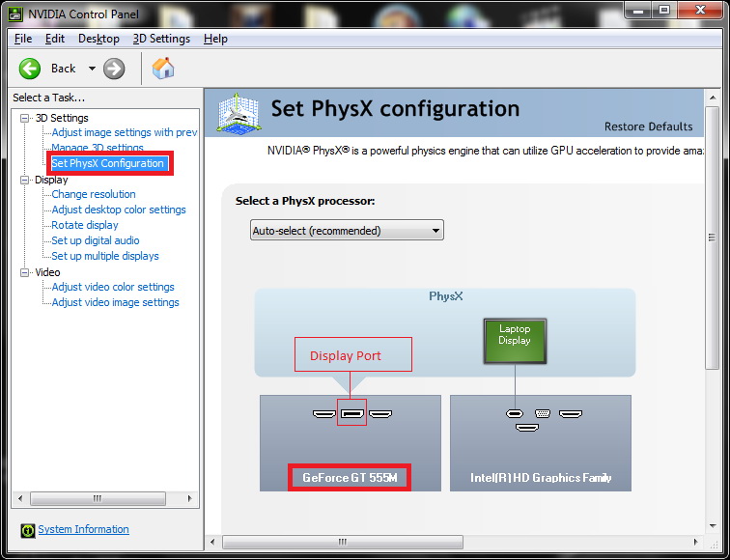Image resolution: width=730 pixels, height=560 pixels.
Task: Open the Help menu
Action: pyautogui.click(x=215, y=39)
